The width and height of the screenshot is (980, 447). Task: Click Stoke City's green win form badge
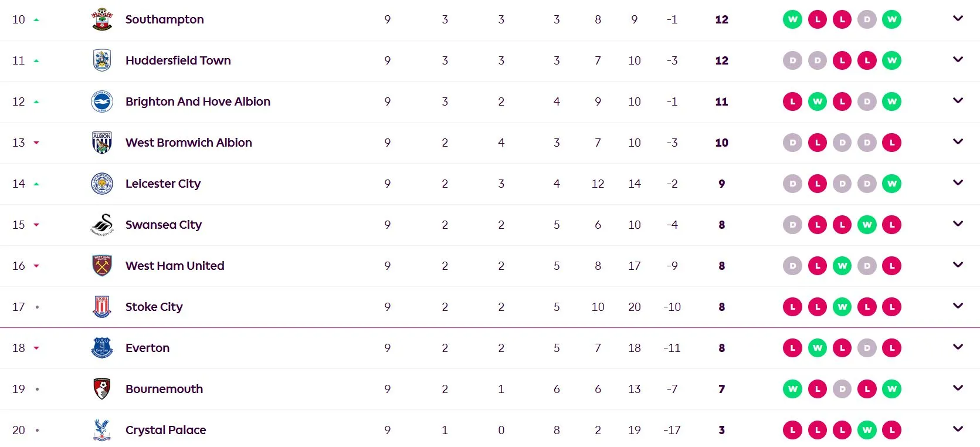click(842, 307)
